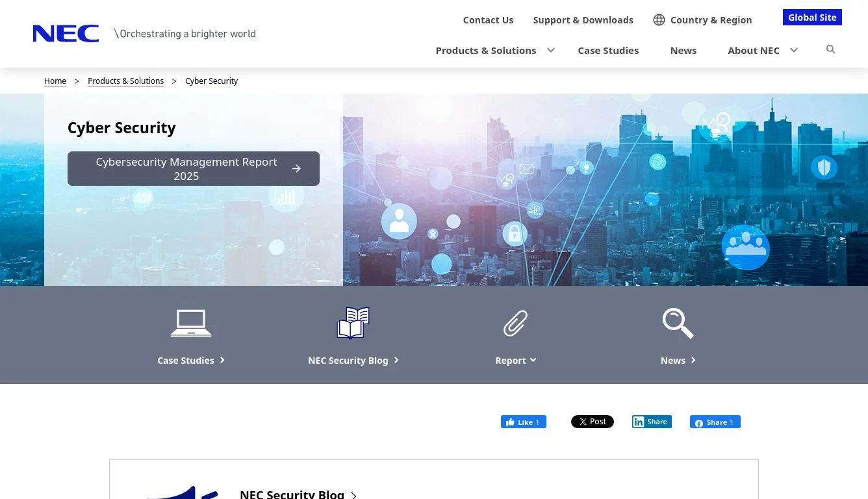The width and height of the screenshot is (868, 499).
Task: Open the search magnifier icon in navigation
Action: 830,49
